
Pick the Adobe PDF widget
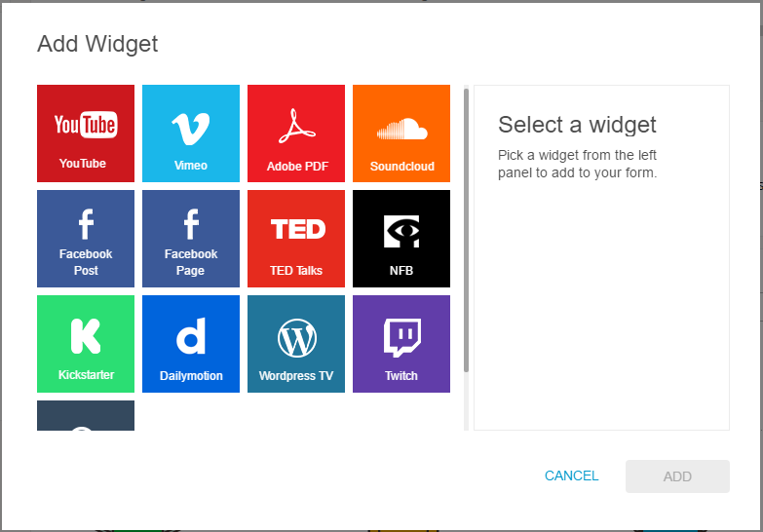pos(296,133)
